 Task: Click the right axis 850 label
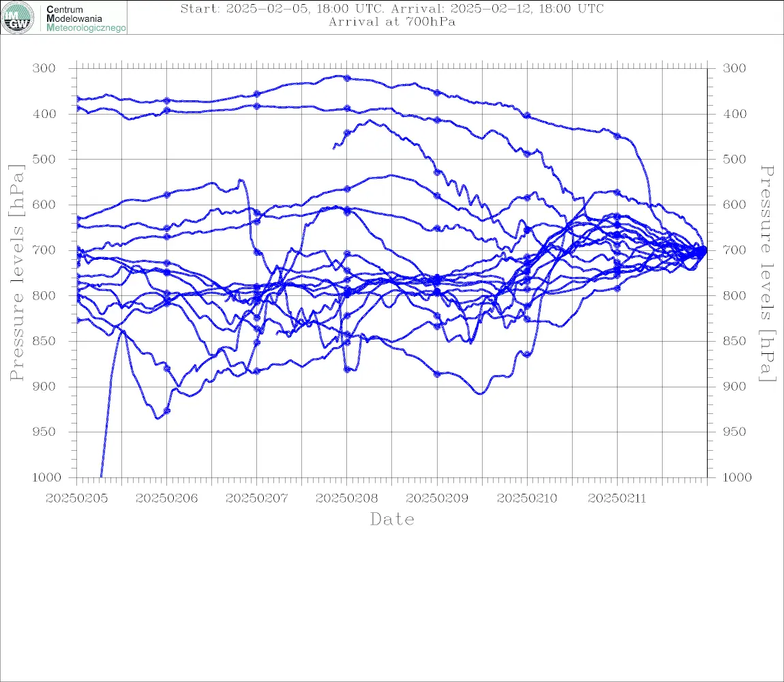click(734, 341)
